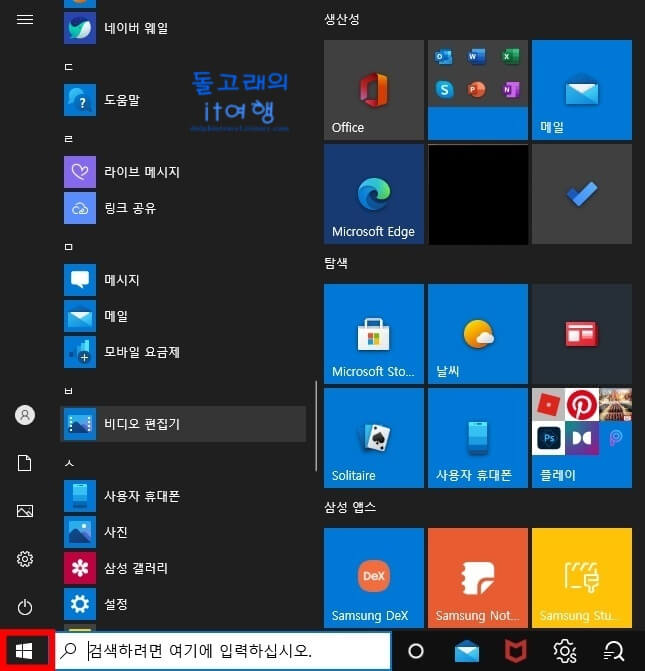Viewport: 645px width, 671px height.
Task: Open the user account button
Action: click(25, 415)
